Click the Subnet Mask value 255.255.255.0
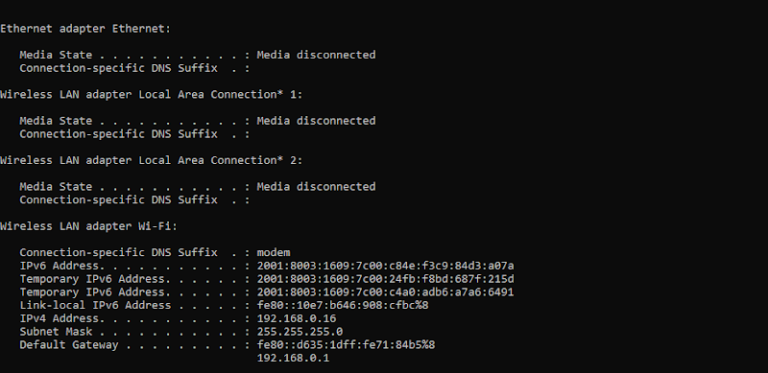The height and width of the screenshot is (373, 768). click(300, 332)
